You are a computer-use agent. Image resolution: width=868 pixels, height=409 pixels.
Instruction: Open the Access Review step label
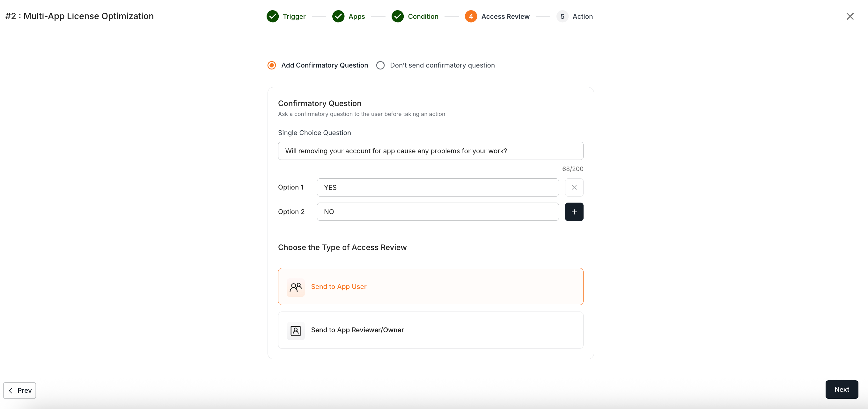(x=505, y=16)
